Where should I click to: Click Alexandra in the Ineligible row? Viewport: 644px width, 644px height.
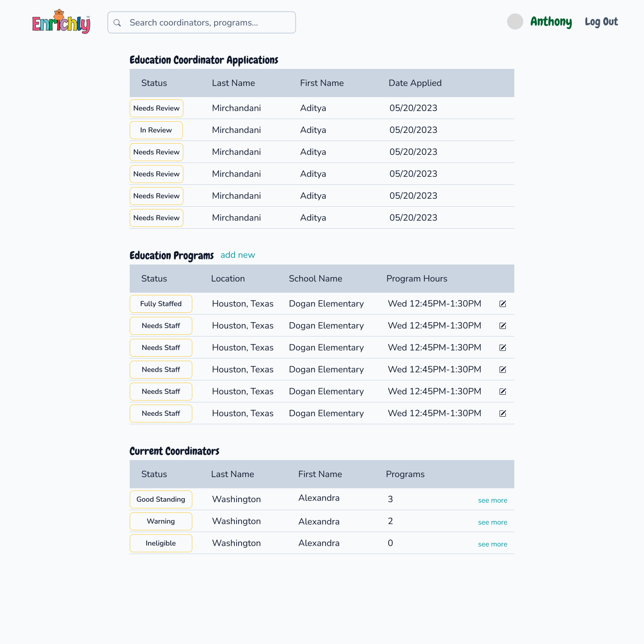tap(319, 543)
